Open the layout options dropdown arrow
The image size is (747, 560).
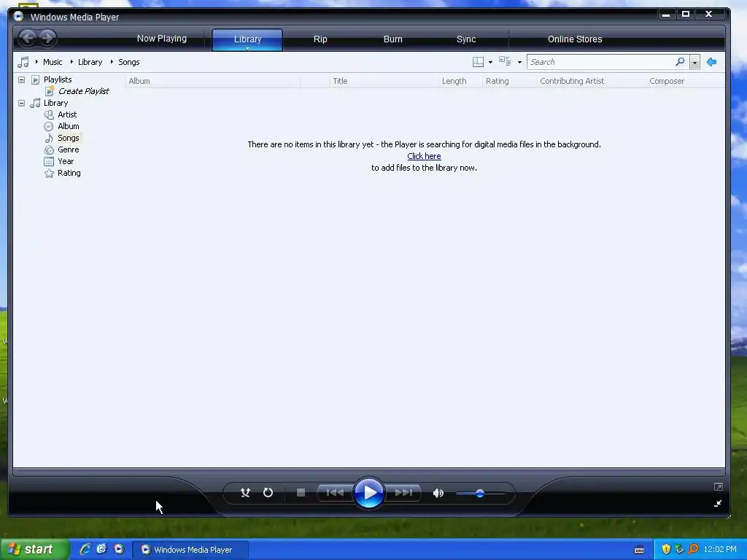[x=490, y=63]
